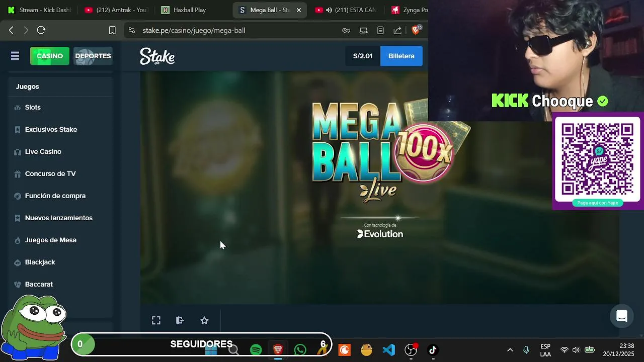Switch to Stream - Kick Dashboard tab
The width and height of the screenshot is (644, 362).
point(39,10)
